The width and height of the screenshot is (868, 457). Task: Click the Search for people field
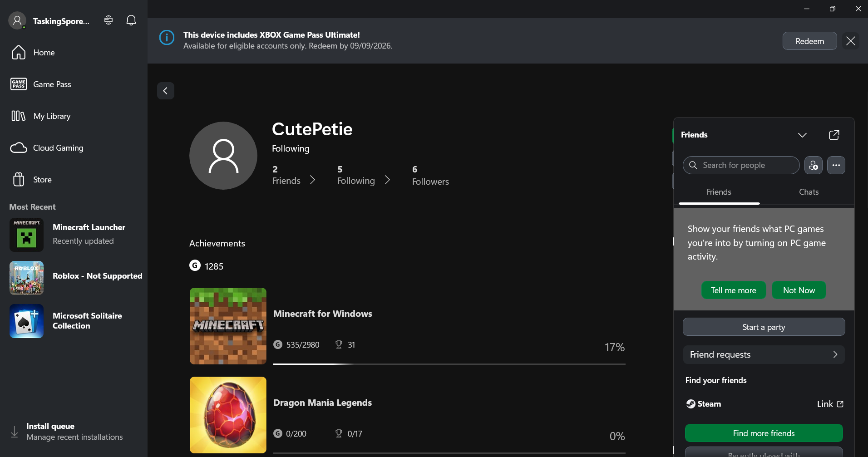[x=741, y=165]
